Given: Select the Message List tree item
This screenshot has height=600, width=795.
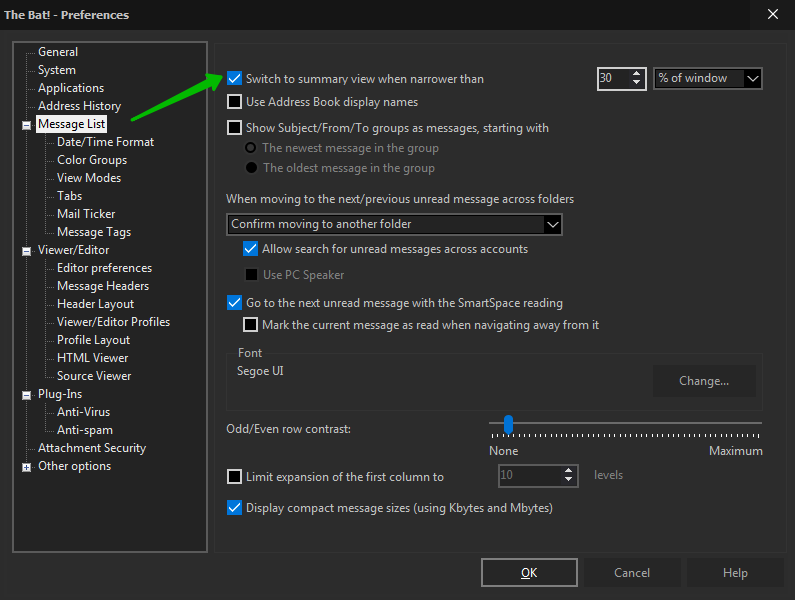Looking at the screenshot, I should click(x=71, y=124).
